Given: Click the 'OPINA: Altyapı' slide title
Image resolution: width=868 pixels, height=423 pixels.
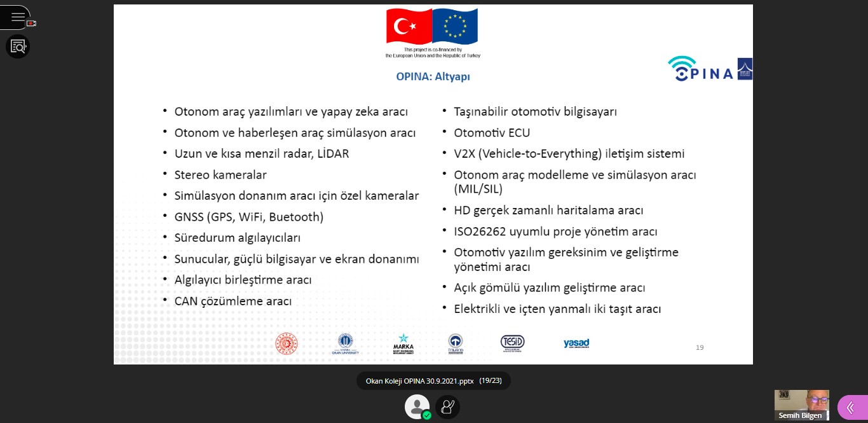Looking at the screenshot, I should point(433,76).
